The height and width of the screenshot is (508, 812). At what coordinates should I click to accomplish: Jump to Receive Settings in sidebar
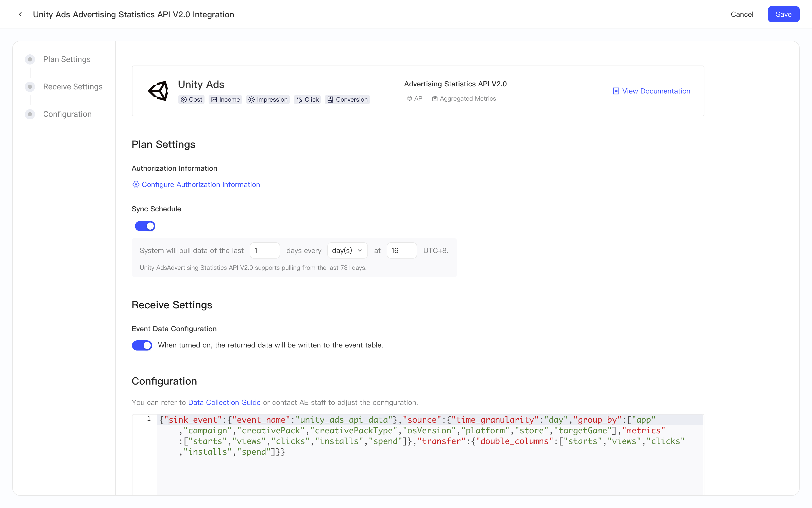tap(73, 87)
